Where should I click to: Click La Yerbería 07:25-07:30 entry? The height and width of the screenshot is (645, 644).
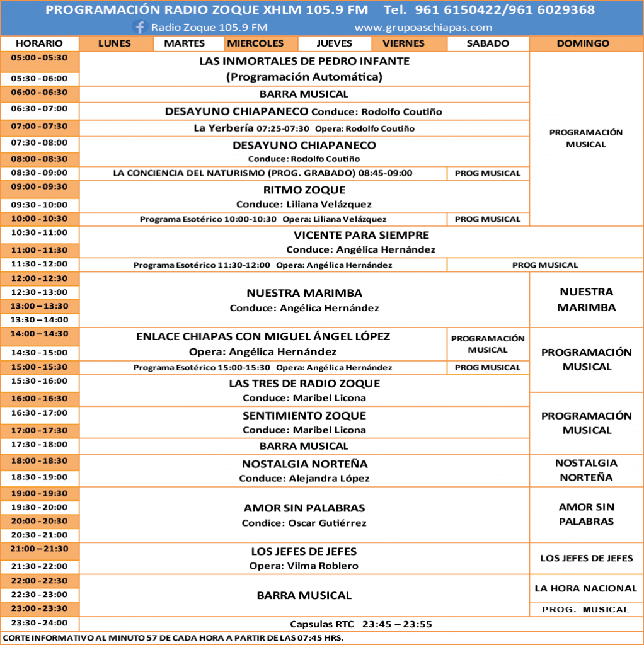tap(304, 128)
